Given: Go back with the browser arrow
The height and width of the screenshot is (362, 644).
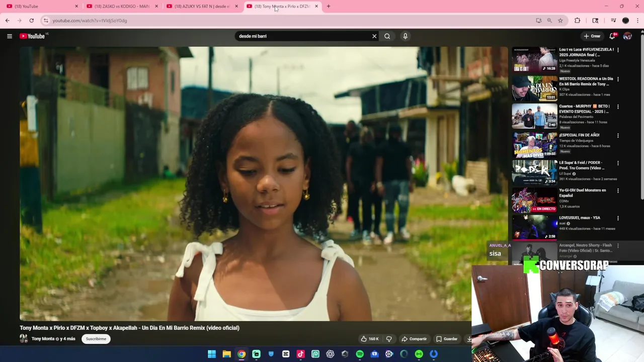Looking at the screenshot, I should coord(7,21).
